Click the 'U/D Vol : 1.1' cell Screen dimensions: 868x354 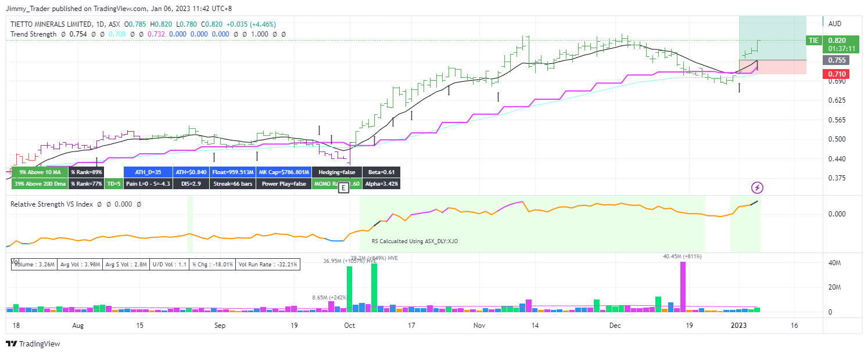coord(169,264)
